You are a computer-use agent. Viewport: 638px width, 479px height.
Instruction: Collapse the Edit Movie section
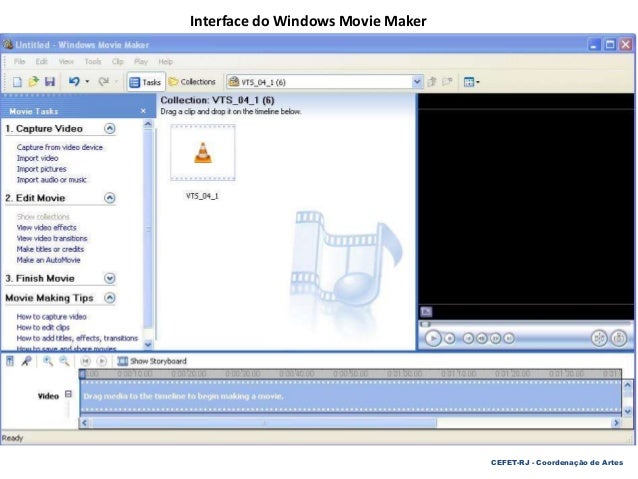tap(109, 198)
